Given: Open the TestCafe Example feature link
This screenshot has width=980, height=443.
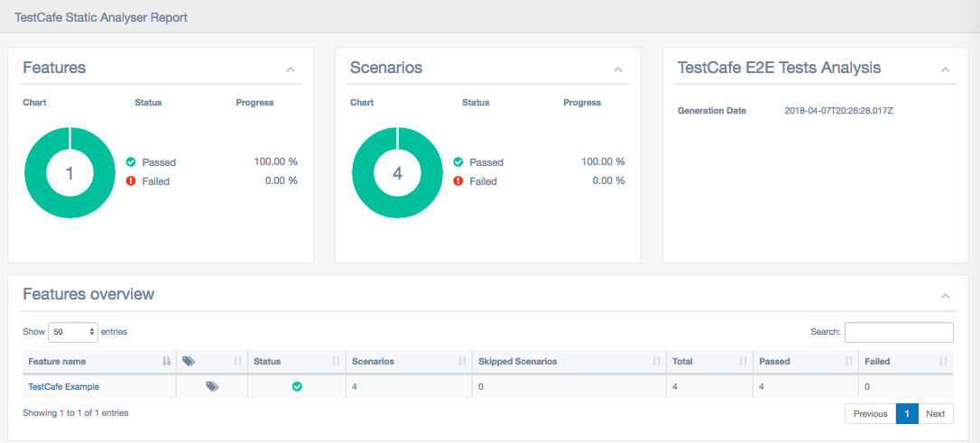Looking at the screenshot, I should point(63,387).
